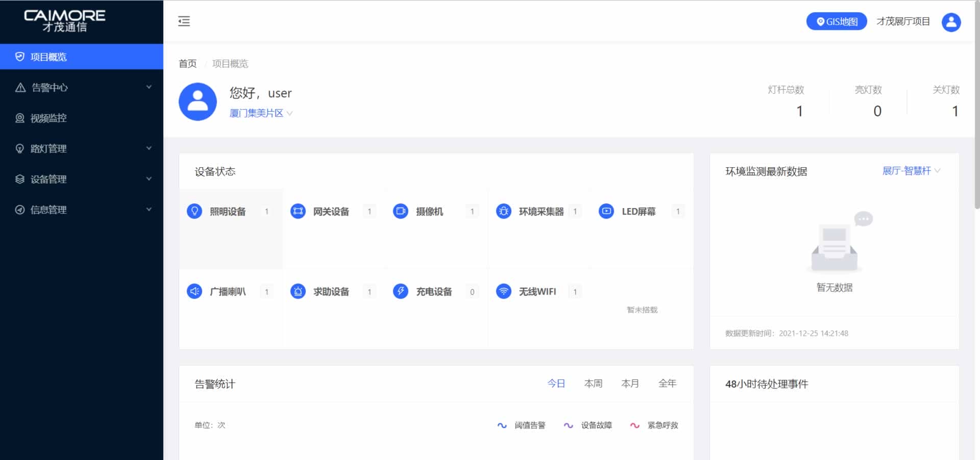Click the GIS地图 button
Viewport: 980px width, 460px height.
coord(836,21)
